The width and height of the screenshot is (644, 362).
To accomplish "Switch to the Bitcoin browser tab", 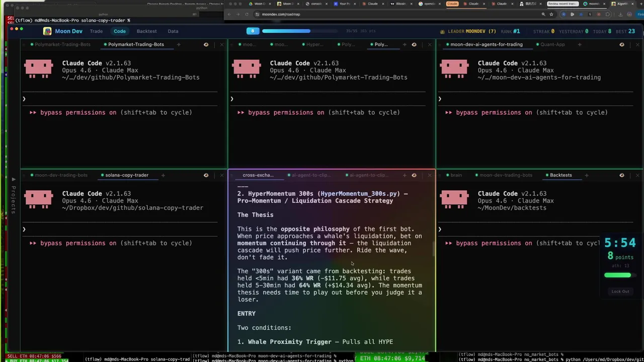I will coord(400,4).
